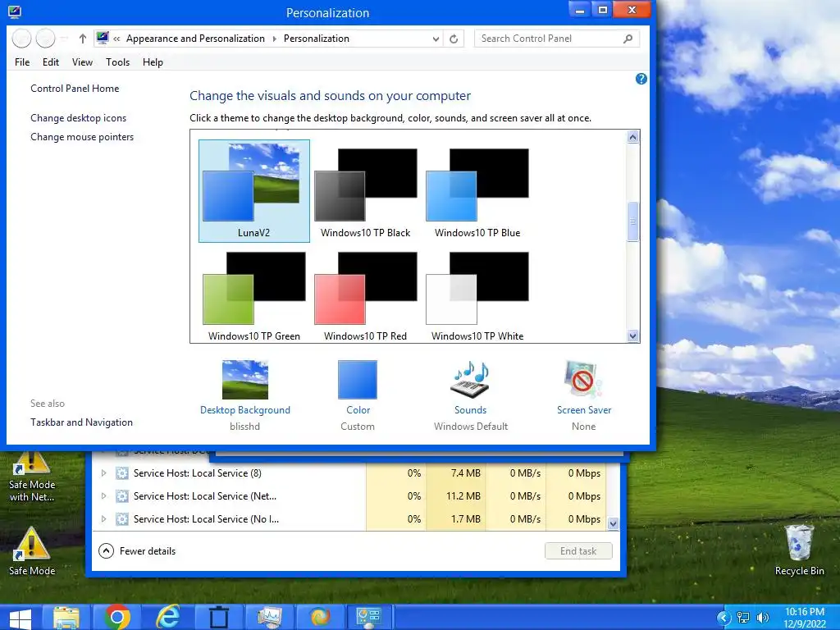Select Service Host: Local Service (8) text
Viewport: 840px width, 630px height.
198,473
